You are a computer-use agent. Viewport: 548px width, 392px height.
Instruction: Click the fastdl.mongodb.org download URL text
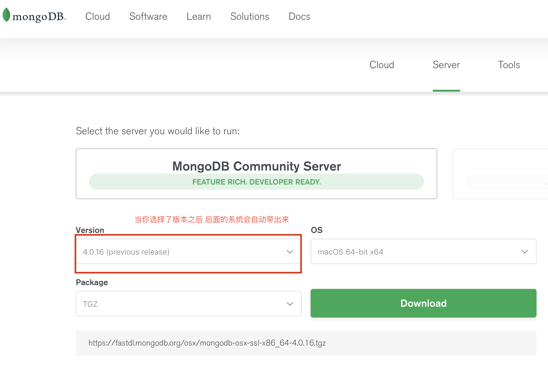pyautogui.click(x=207, y=343)
